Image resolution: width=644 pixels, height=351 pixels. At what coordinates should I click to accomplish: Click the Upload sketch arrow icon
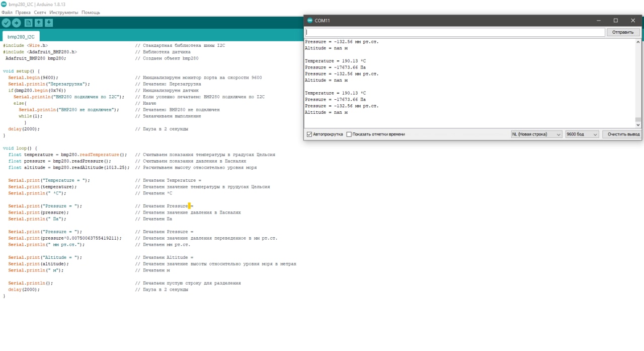[x=17, y=23]
